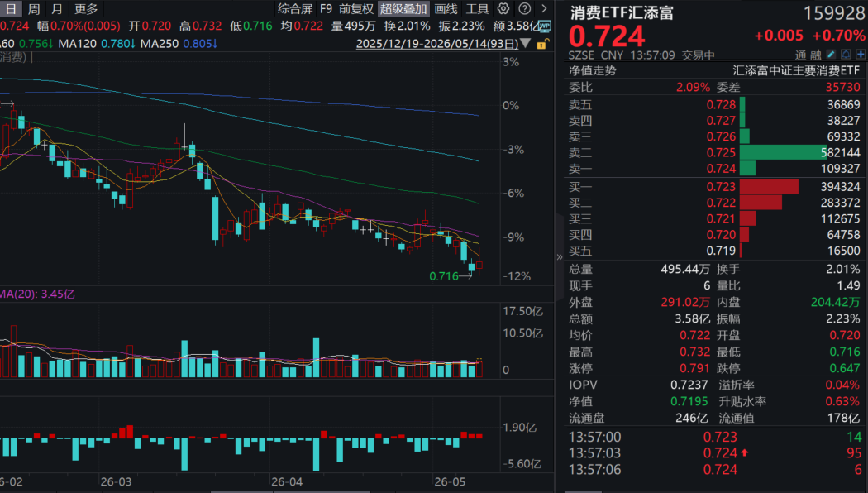Viewport: 868px width, 493px height.
Task: Click the 26-03 date axis label
Action: click(x=116, y=481)
